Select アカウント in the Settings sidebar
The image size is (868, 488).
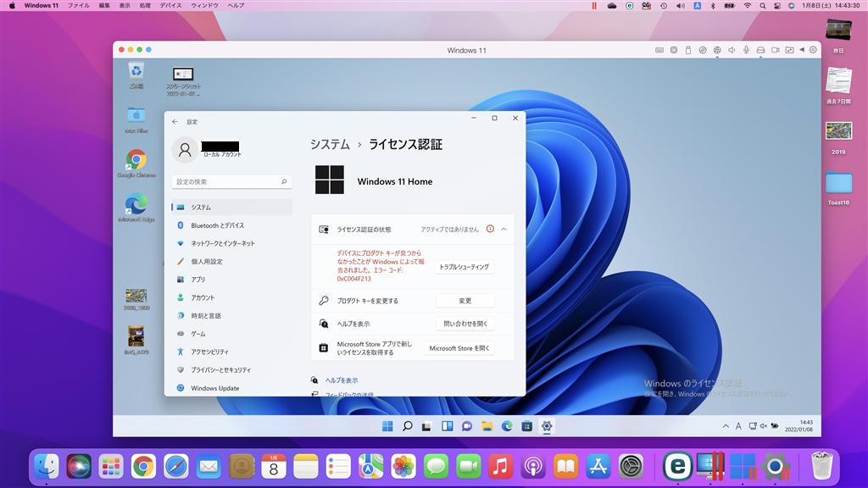231,297
